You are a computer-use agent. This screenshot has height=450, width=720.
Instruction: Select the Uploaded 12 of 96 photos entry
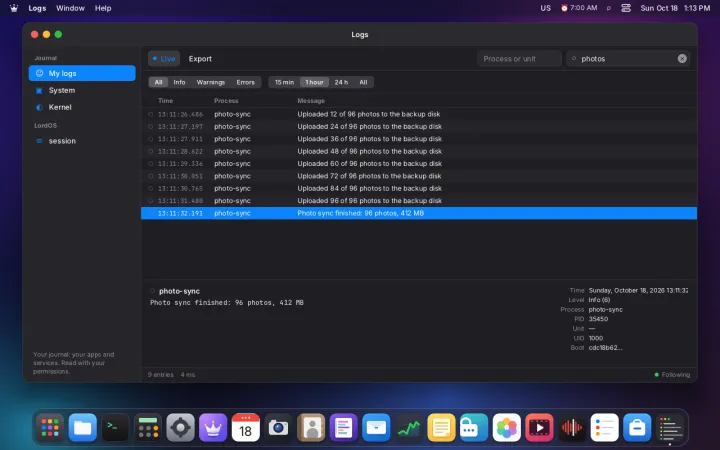(419, 114)
